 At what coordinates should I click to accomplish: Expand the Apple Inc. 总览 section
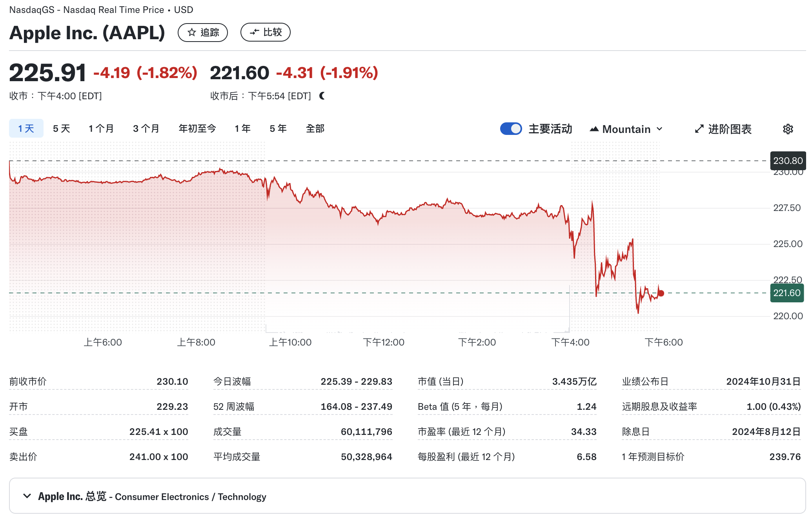[408, 496]
